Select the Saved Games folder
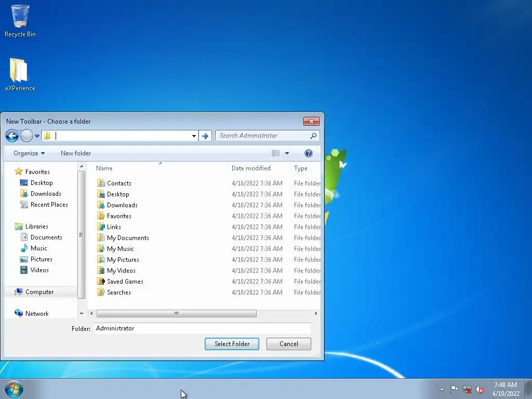Screen dimensions: 532x399 pyautogui.click(x=120, y=281)
